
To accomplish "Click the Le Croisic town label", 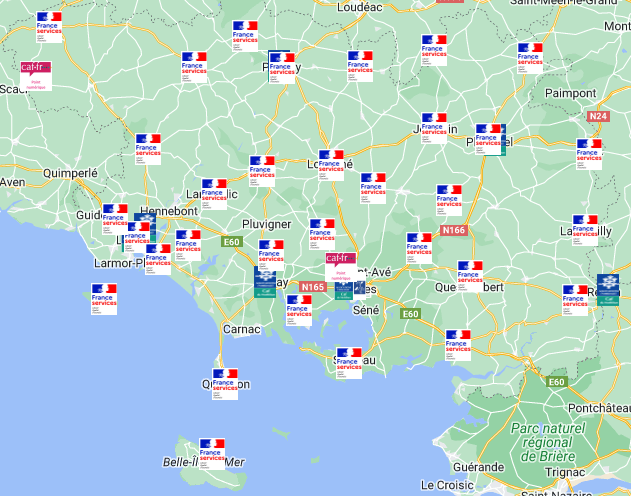I will click(447, 485).
